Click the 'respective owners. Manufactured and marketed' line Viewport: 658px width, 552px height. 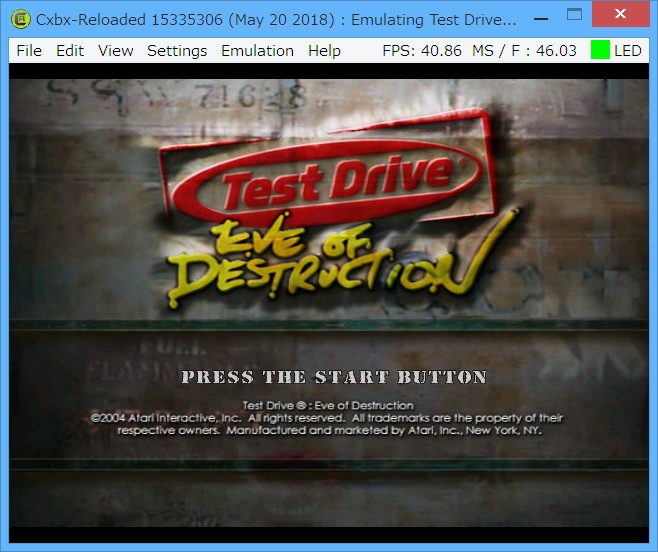[x=329, y=431]
